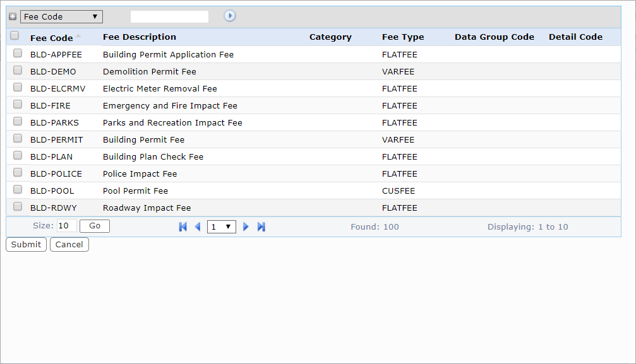Go to the first page icon
Viewport: 636px width, 364px height.
[x=183, y=226]
